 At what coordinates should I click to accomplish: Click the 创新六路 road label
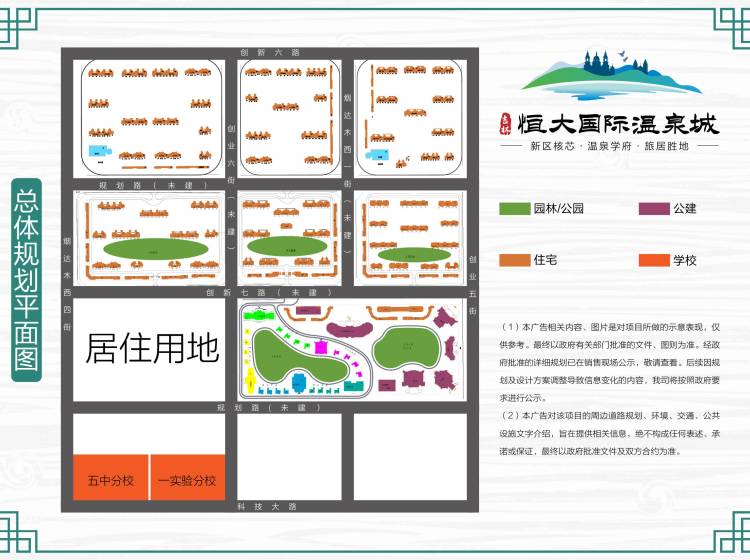[x=270, y=53]
